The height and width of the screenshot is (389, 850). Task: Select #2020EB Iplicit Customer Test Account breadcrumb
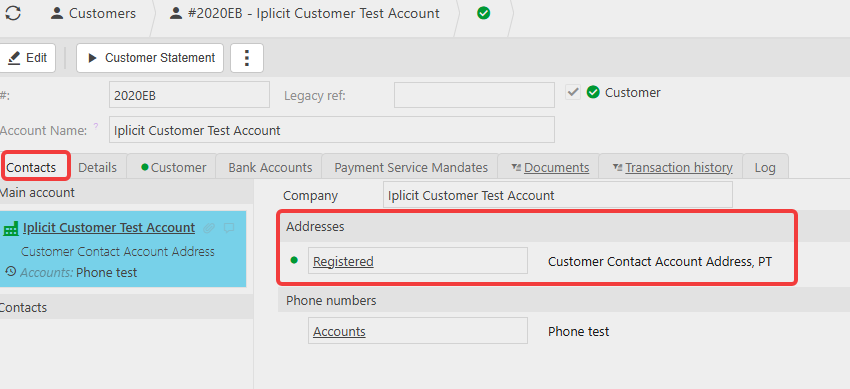pos(306,14)
